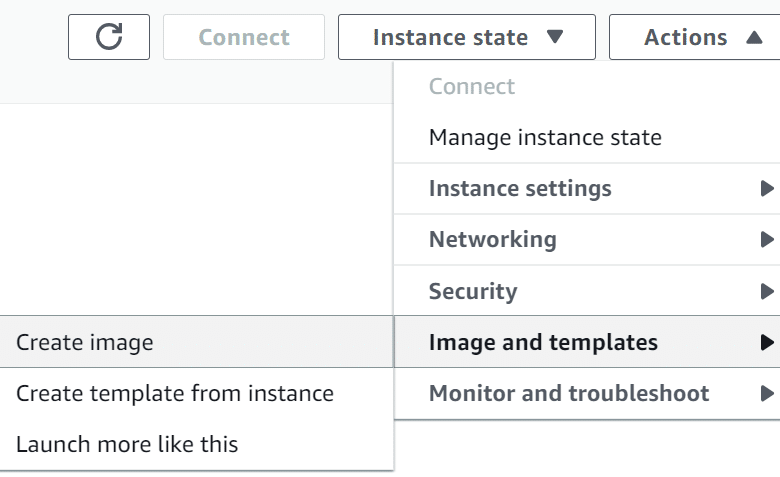
Task: Click the refresh instances icon button
Action: tap(109, 37)
